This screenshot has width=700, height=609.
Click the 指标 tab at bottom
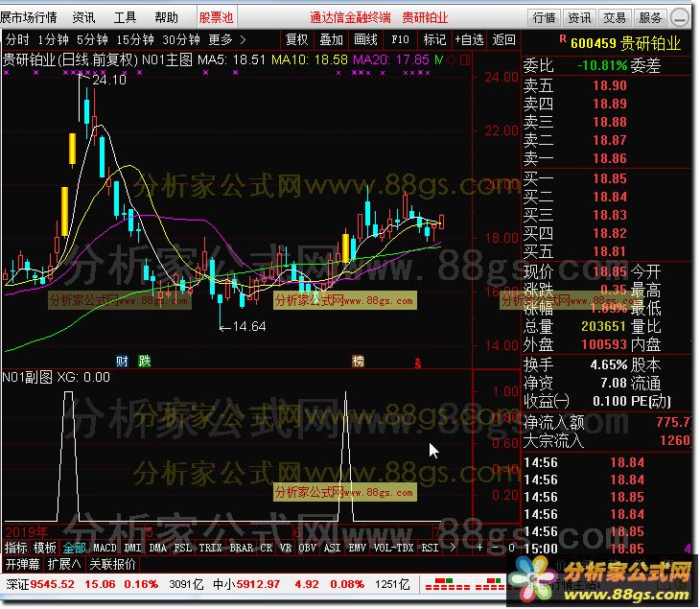coord(16,548)
